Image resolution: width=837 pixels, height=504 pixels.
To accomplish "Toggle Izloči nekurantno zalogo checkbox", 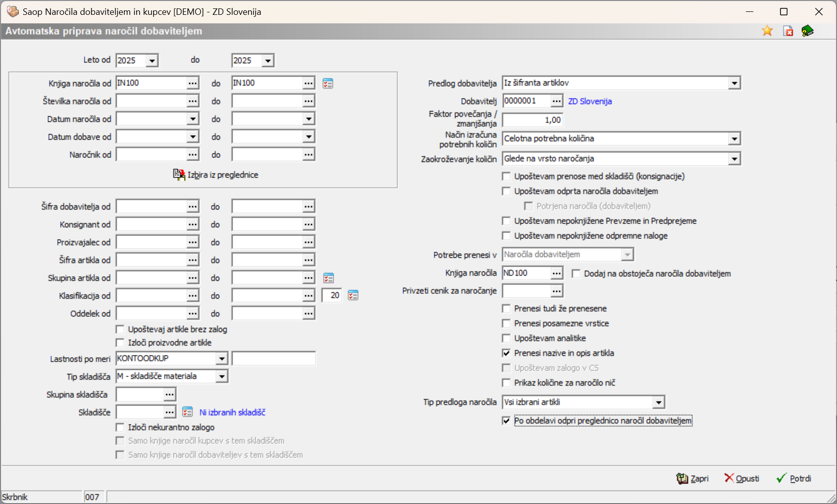I will [x=120, y=427].
